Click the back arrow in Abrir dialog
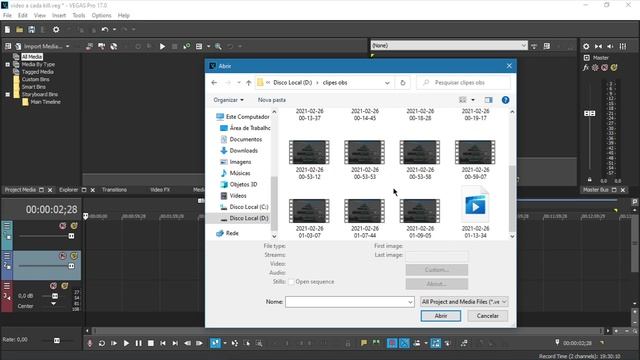The height and width of the screenshot is (360, 640). [214, 83]
